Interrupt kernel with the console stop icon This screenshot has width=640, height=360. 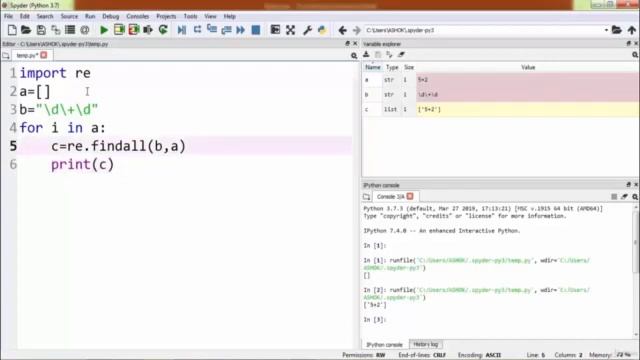614,197
